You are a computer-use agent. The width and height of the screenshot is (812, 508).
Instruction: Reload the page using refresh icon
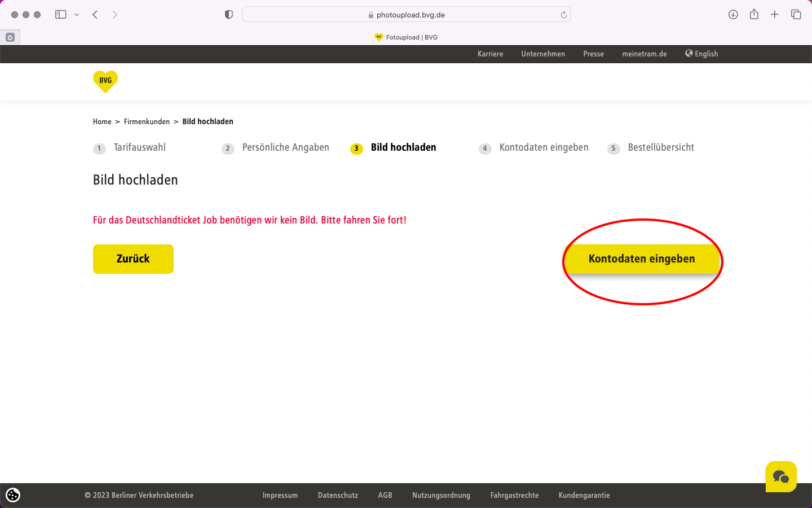[x=563, y=15]
